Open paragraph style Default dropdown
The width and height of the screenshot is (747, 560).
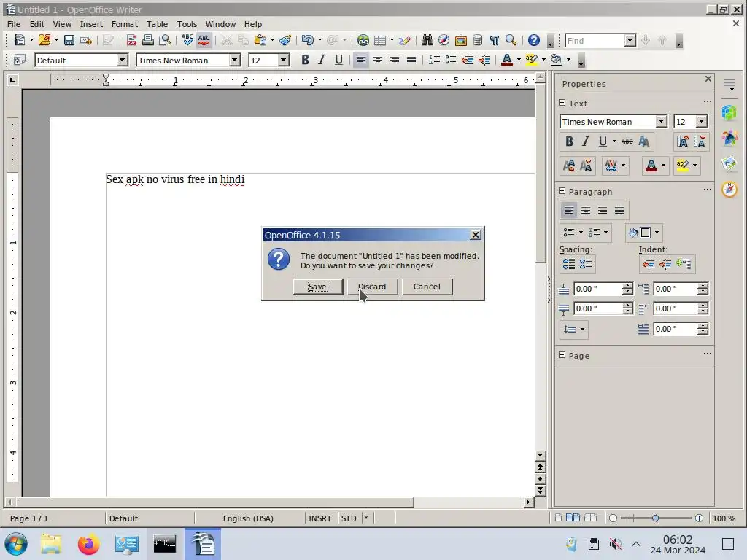(123, 61)
